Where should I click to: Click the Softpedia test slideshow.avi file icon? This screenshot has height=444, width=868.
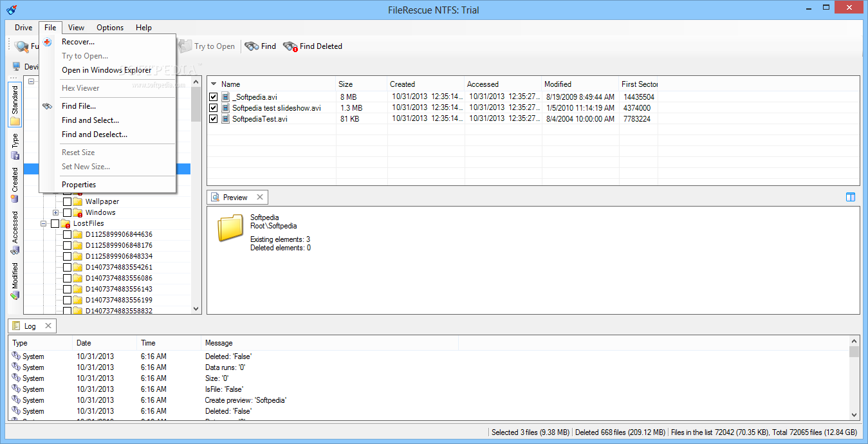[226, 108]
